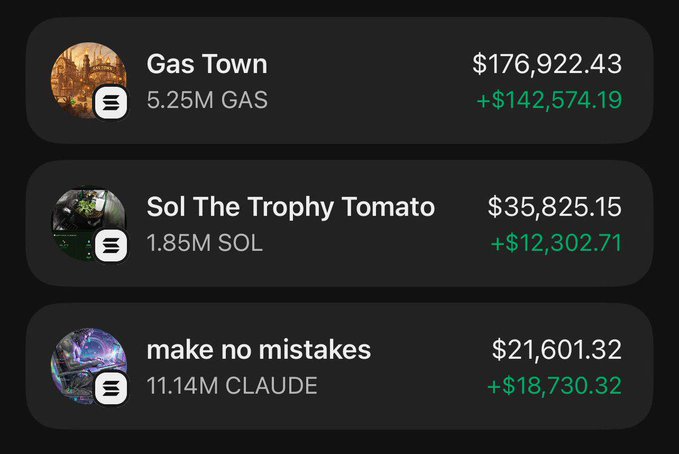679x454 pixels.
Task: Click the 11.14M CLAUDE balance text
Action: (x=232, y=386)
